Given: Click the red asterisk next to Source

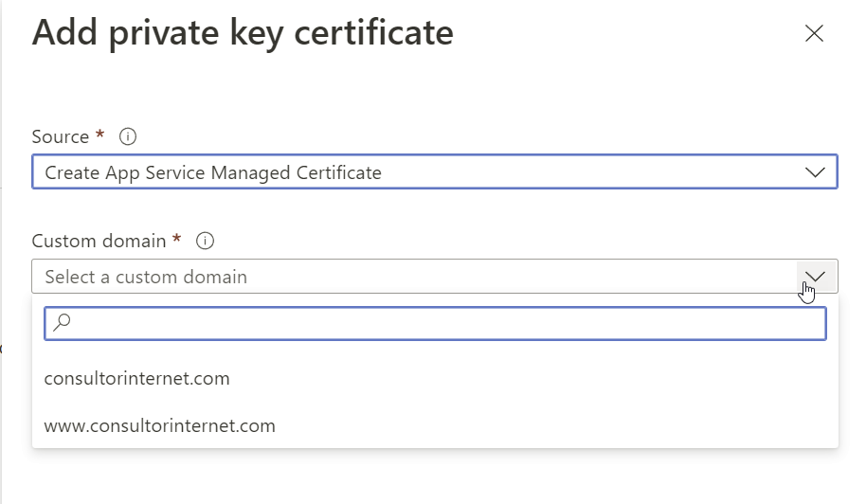Looking at the screenshot, I should 100,134.
